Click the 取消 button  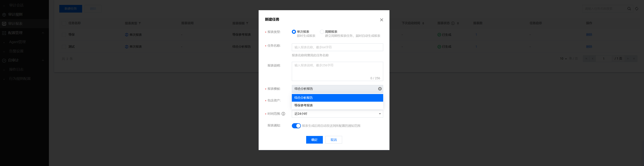333,140
